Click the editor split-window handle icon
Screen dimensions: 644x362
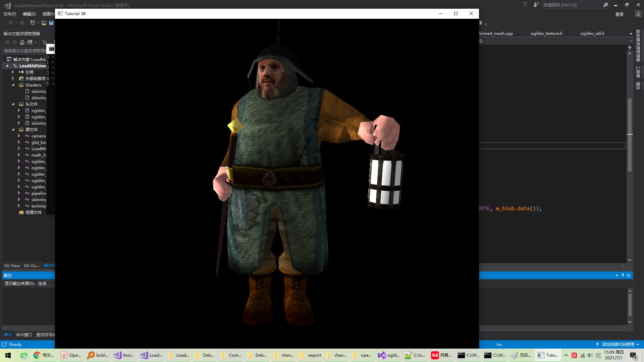[x=630, y=48]
